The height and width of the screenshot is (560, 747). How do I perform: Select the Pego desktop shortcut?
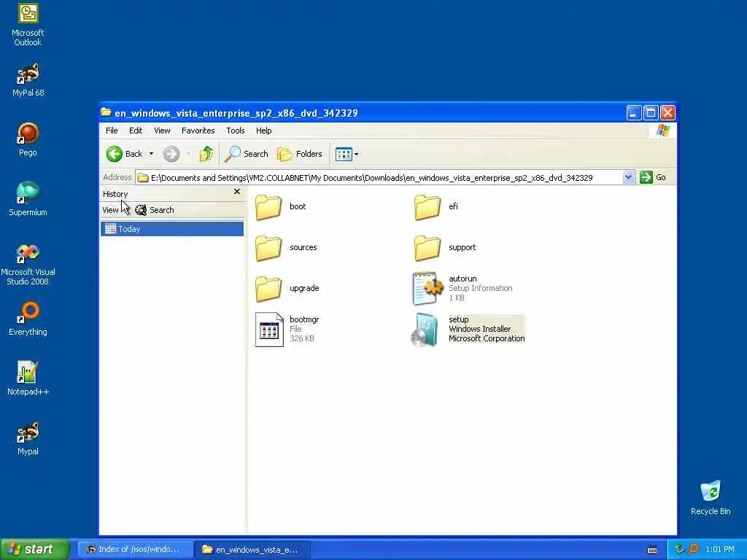(28, 139)
